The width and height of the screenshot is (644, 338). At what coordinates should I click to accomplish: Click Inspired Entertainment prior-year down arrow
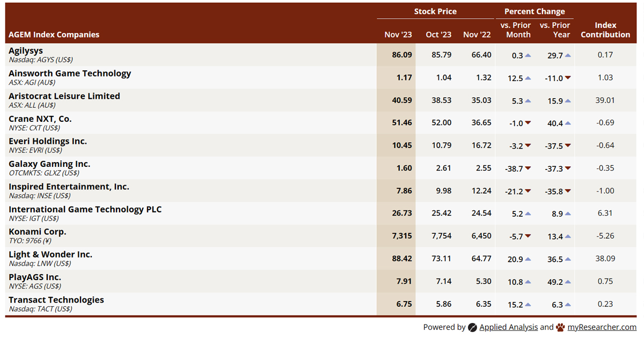point(568,191)
